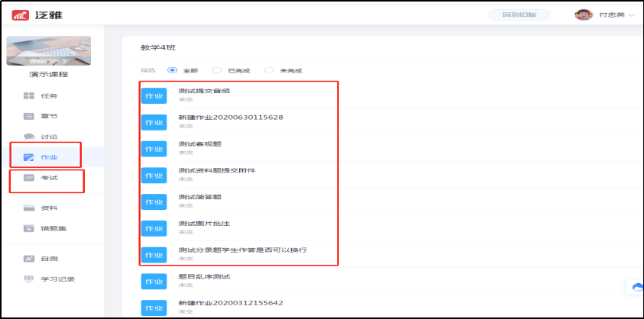Viewport: 644px width, 319px height.
Task: Click the user avatar picture at top right
Action: click(584, 15)
